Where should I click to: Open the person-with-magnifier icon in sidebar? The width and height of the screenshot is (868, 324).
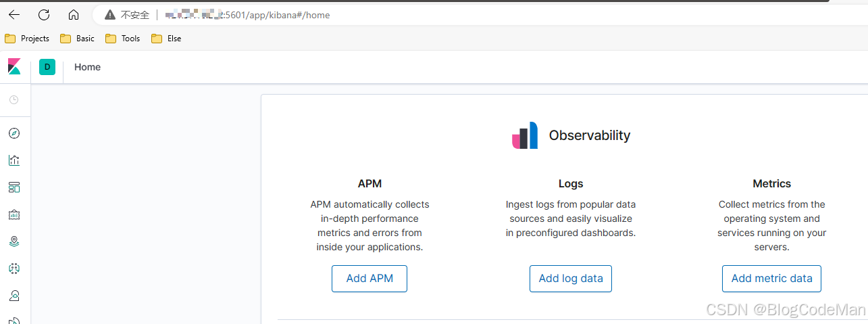coord(14,296)
